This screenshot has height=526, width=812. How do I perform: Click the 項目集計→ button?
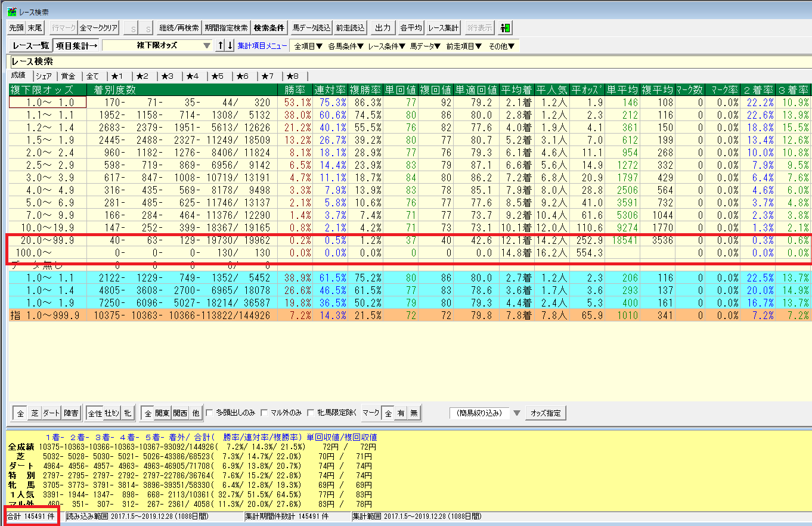pyautogui.click(x=76, y=45)
